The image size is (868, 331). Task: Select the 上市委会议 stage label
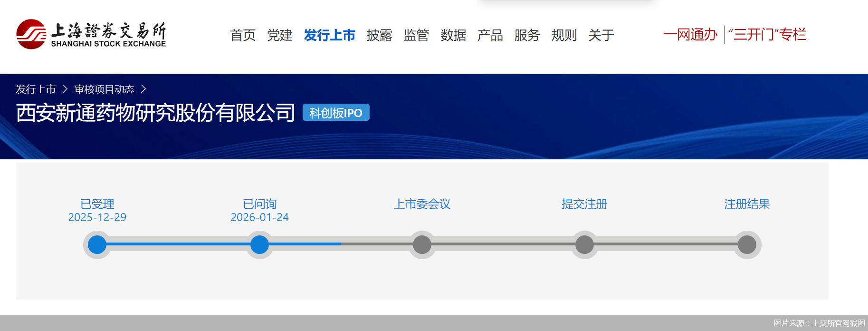point(422,204)
